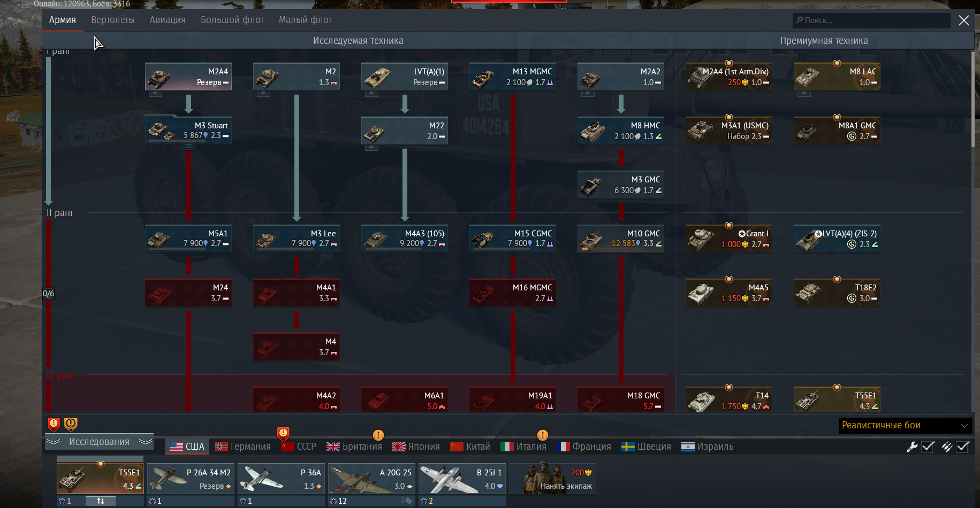This screenshot has width=980, height=508.
Task: Click the orange warning badge above Исследования
Action: [x=71, y=425]
